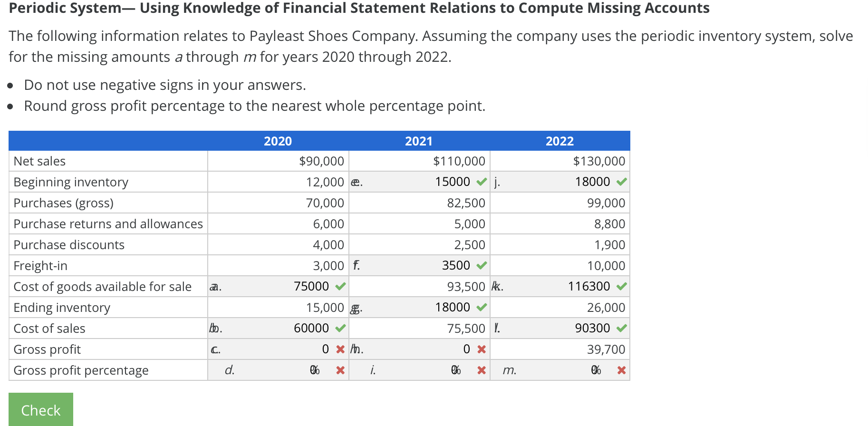Click the green checkmark beside answer l (90300)

[621, 328]
